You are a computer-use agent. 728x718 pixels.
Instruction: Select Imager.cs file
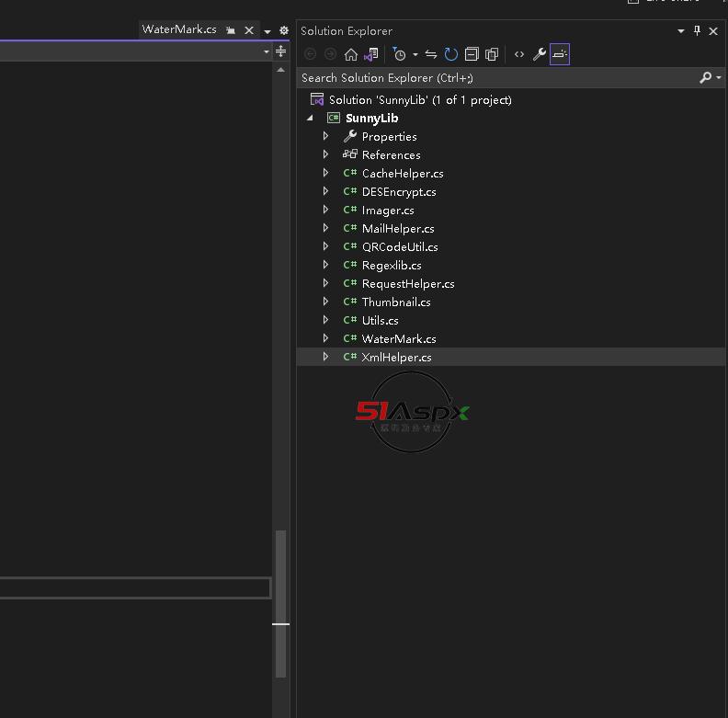point(388,211)
